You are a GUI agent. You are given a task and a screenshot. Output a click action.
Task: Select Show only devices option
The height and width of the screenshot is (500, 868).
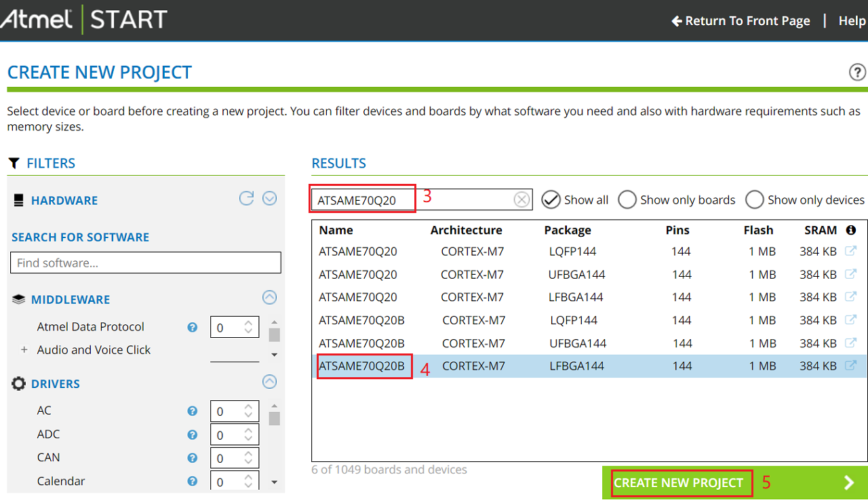click(x=754, y=199)
